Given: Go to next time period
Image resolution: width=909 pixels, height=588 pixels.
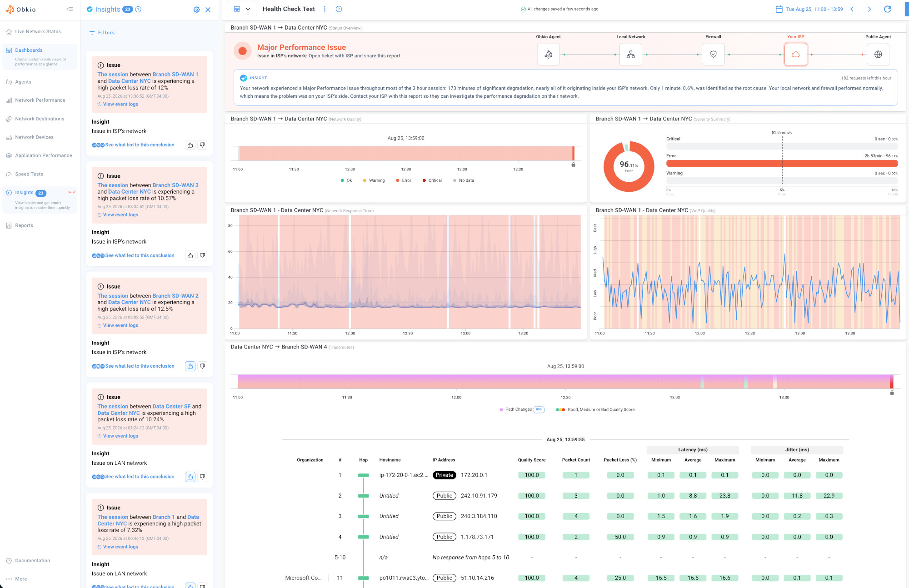Looking at the screenshot, I should [x=869, y=9].
